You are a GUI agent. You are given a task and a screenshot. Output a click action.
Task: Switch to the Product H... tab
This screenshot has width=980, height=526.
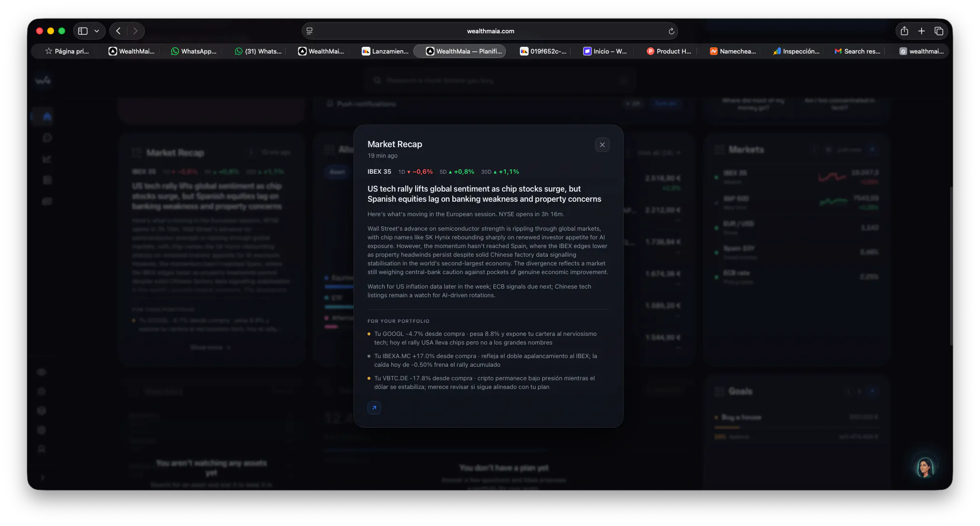click(668, 51)
